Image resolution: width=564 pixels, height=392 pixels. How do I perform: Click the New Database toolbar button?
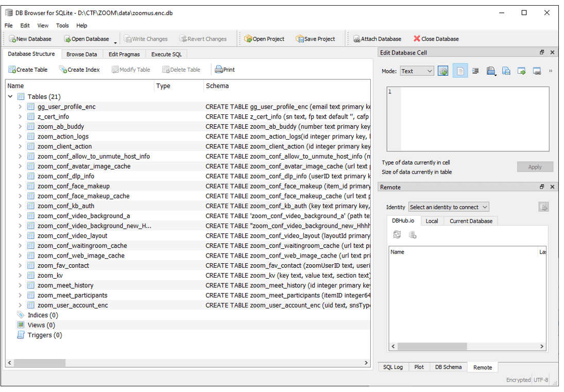click(x=30, y=39)
